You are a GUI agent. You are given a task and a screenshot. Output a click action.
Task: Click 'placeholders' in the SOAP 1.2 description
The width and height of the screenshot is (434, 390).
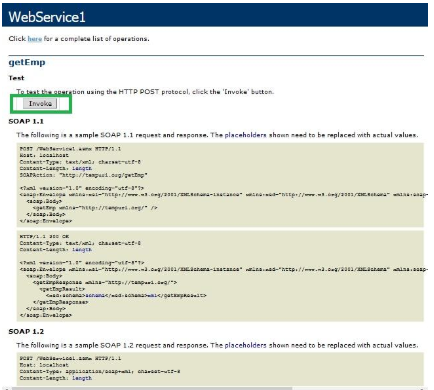(x=245, y=345)
